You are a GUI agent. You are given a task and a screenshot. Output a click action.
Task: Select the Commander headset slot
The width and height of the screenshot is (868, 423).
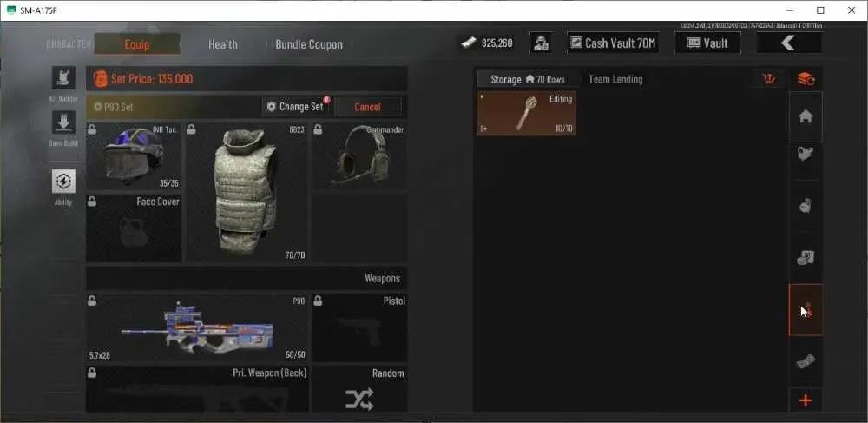(359, 156)
